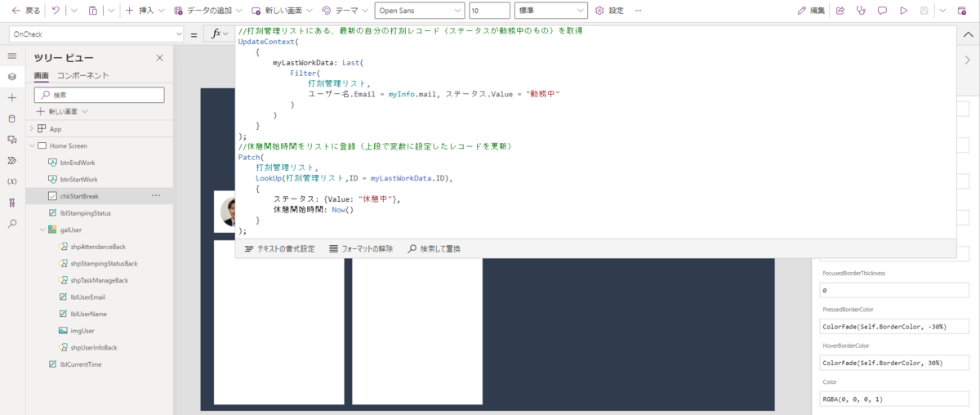980x415 pixels.
Task: Open the Power Automate icon in left rail
Action: pos(12,161)
